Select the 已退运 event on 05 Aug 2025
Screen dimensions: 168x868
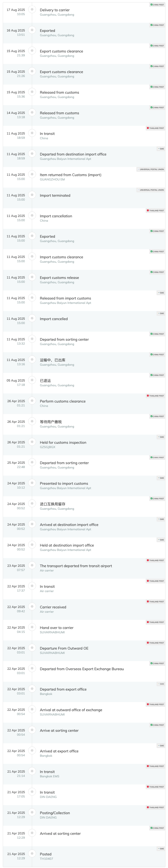click(84, 383)
